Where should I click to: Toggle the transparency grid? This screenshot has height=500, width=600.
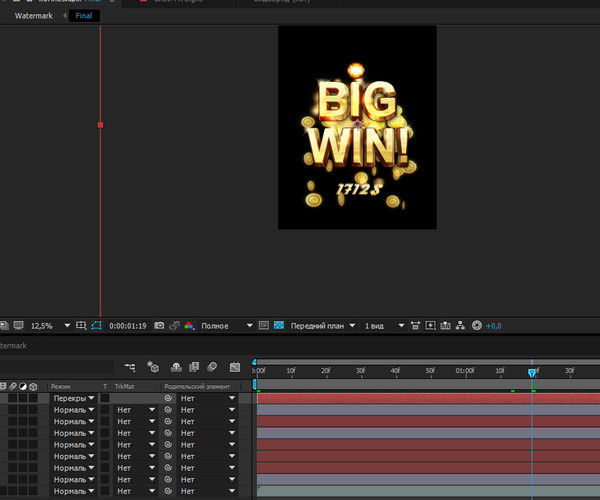click(279, 326)
